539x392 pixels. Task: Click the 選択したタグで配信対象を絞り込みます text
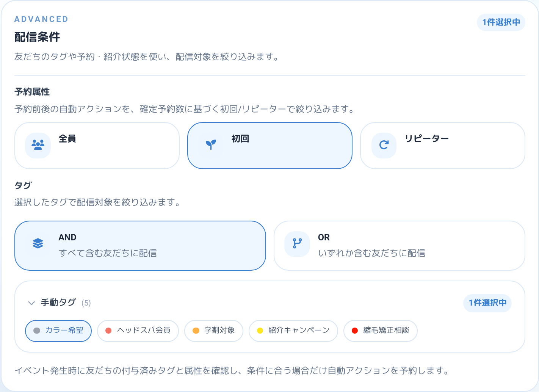pyautogui.click(x=97, y=202)
